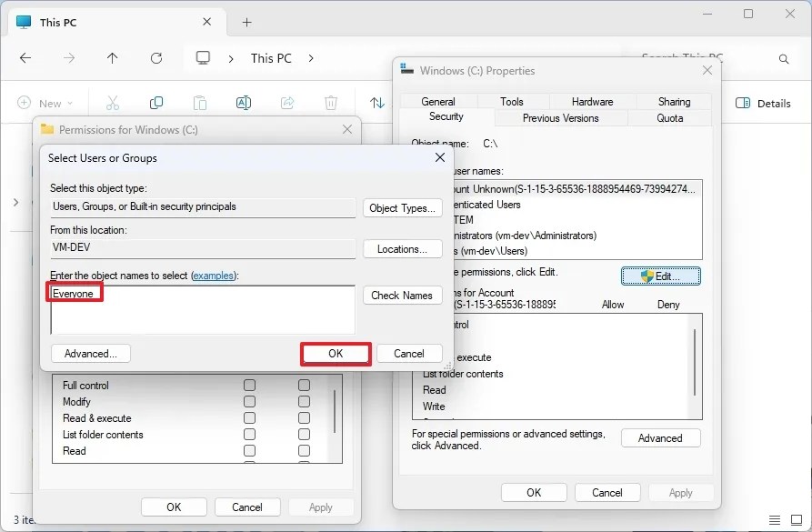Close the This PC tab
The image size is (812, 532).
206,22
